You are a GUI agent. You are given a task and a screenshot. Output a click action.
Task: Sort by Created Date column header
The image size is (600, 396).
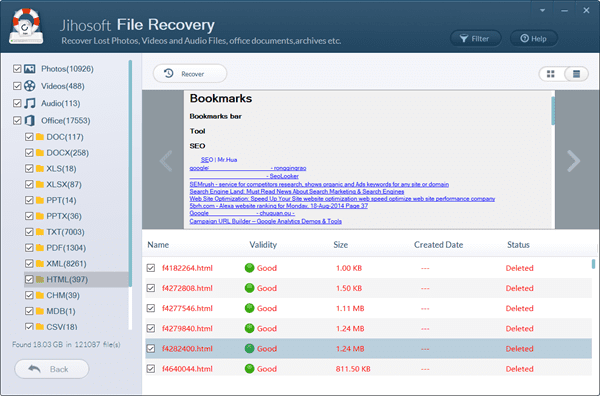click(x=439, y=245)
